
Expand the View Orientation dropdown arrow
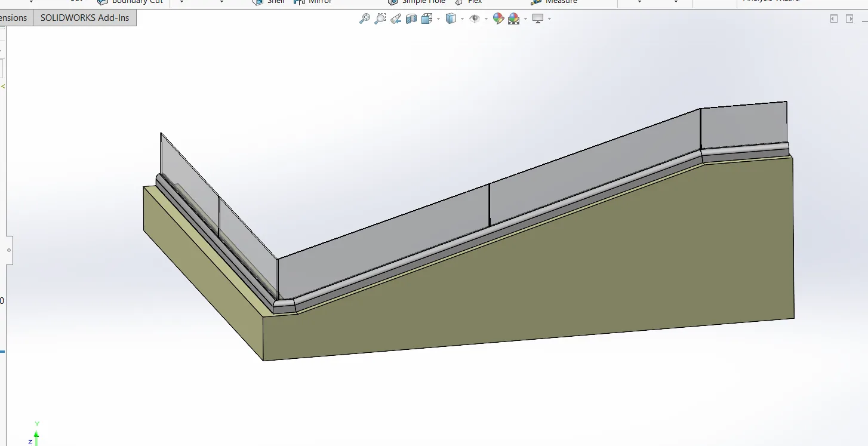point(438,19)
